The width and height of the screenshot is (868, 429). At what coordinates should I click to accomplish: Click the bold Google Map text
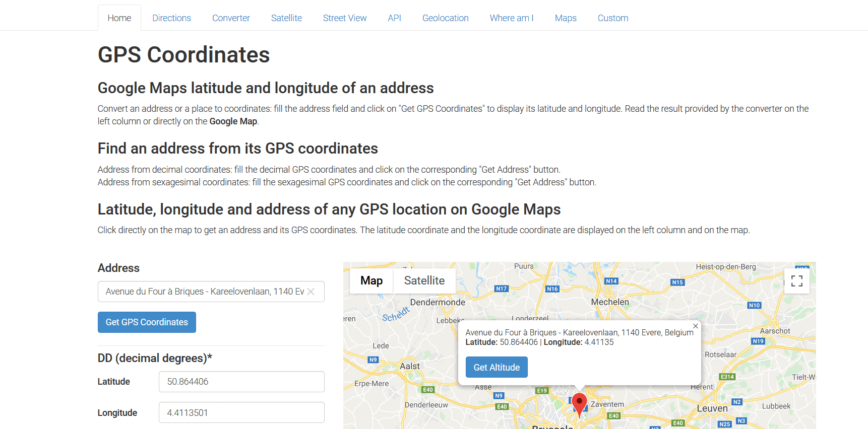[233, 121]
